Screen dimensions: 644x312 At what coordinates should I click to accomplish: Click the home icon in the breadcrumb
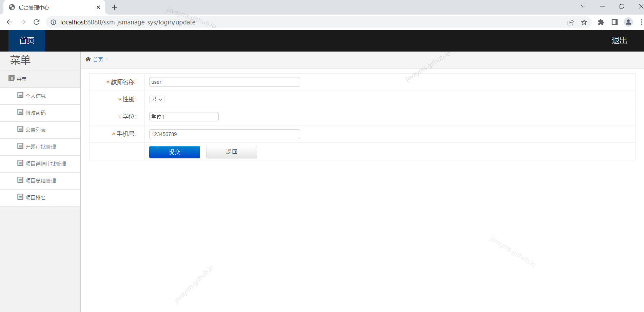tap(88, 59)
